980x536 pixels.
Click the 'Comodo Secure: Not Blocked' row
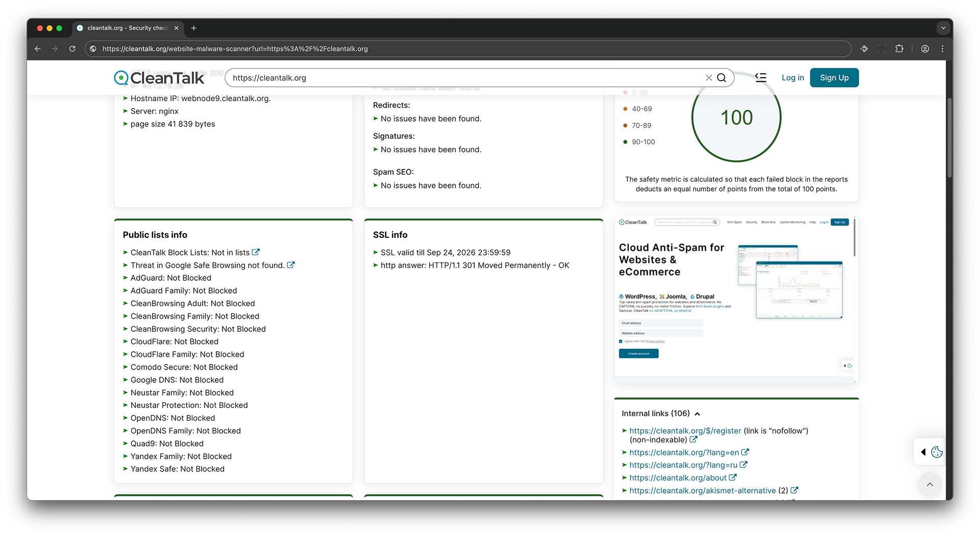pos(184,367)
